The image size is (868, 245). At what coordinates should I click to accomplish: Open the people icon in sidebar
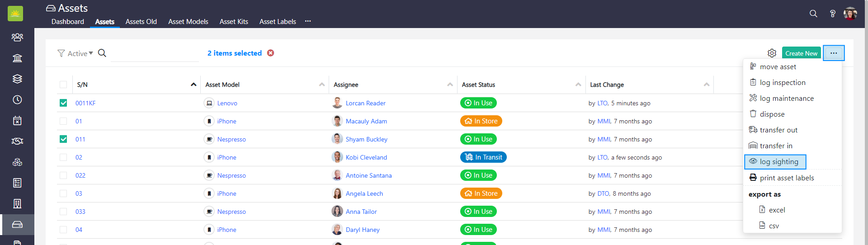click(17, 37)
